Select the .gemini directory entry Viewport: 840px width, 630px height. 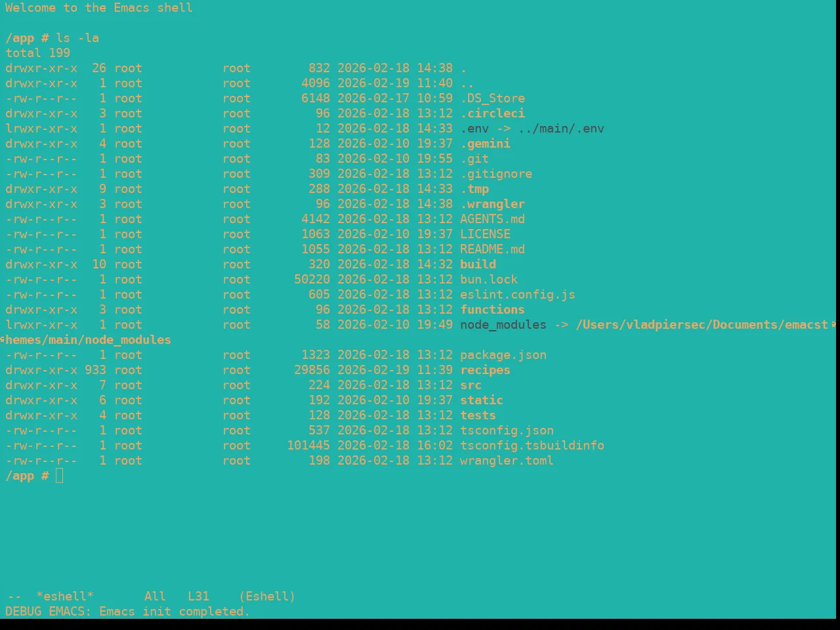pyautogui.click(x=485, y=144)
